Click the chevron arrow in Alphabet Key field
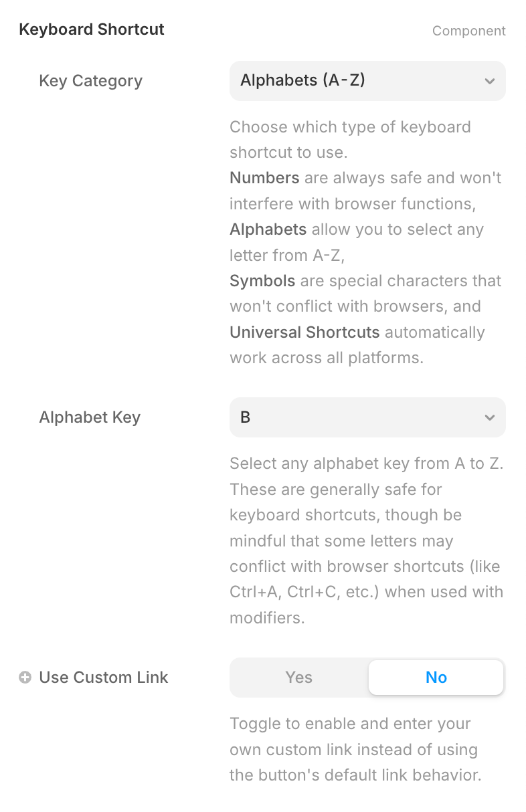 pos(490,417)
